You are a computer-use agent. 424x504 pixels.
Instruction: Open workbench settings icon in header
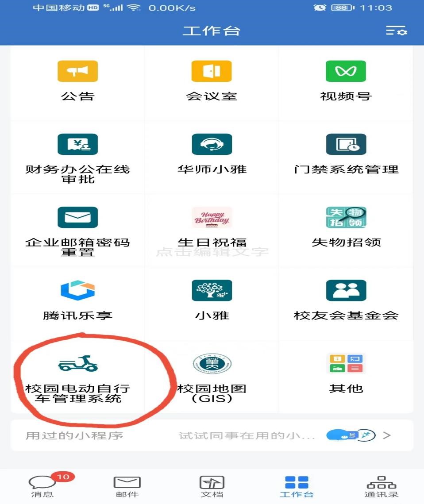397,31
